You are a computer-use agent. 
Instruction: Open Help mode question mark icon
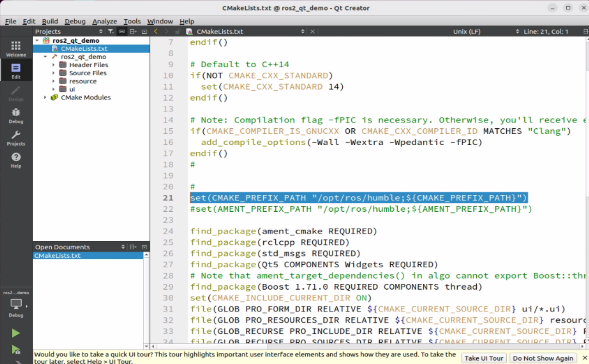[16, 160]
